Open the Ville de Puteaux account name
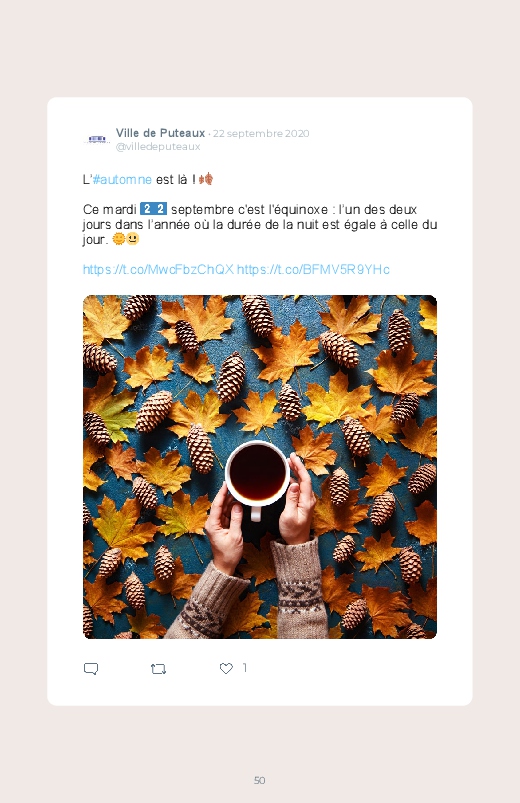This screenshot has width=520, height=803. tap(160, 133)
